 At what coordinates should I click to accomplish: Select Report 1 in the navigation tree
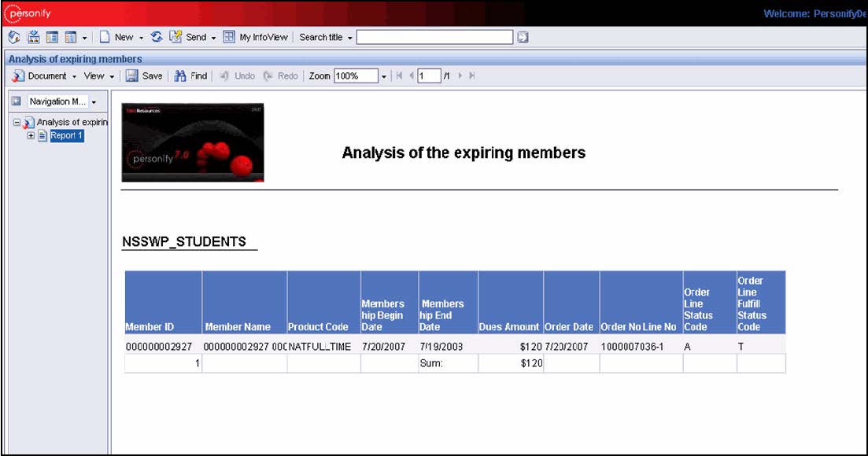(66, 135)
